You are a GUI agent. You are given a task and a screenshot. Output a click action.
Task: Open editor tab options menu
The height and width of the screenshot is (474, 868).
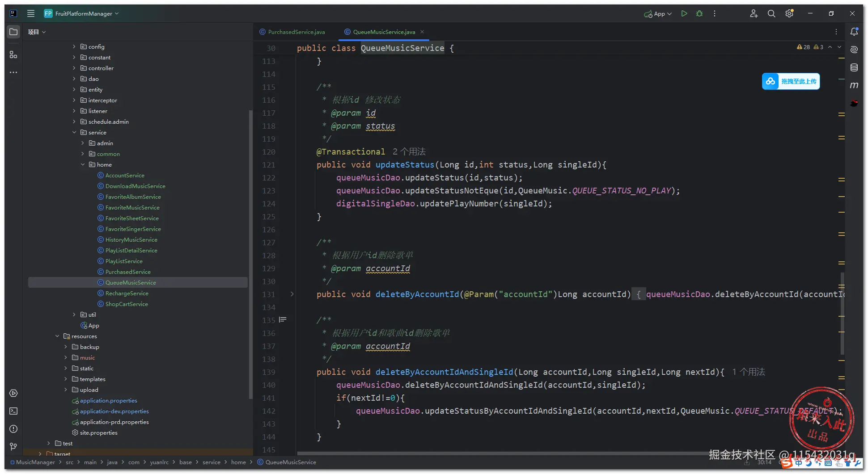pyautogui.click(x=836, y=32)
